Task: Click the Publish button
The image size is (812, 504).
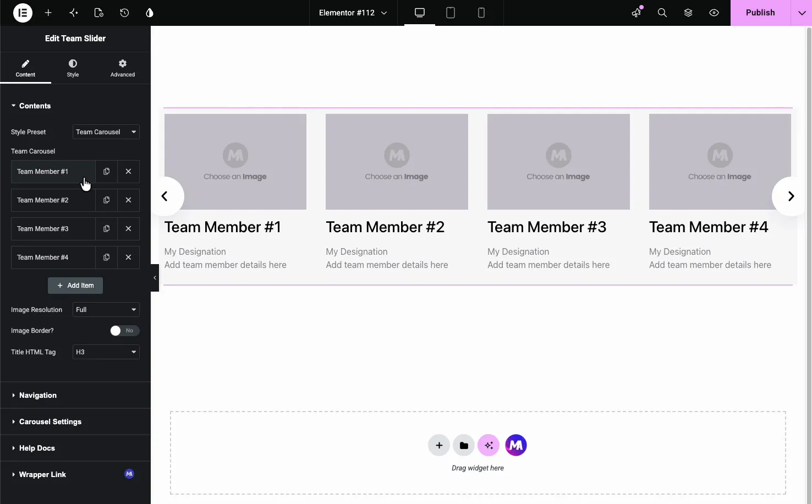Action: coord(760,13)
